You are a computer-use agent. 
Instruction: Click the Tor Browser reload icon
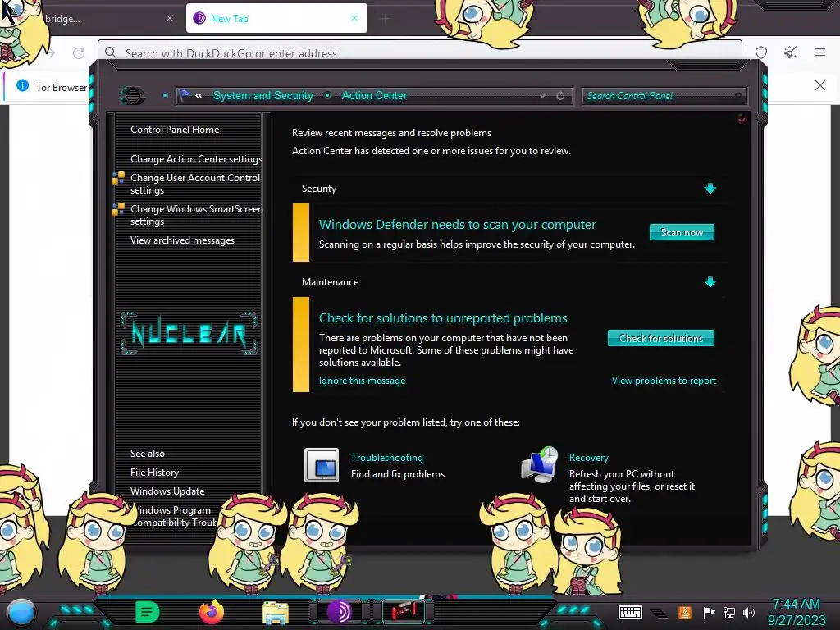point(79,53)
